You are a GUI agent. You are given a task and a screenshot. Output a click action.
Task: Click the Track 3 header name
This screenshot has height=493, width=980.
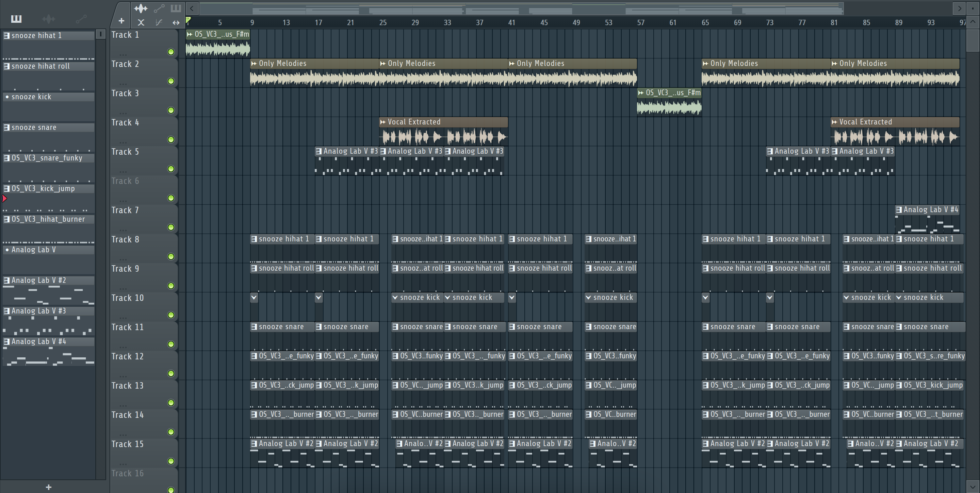[125, 93]
